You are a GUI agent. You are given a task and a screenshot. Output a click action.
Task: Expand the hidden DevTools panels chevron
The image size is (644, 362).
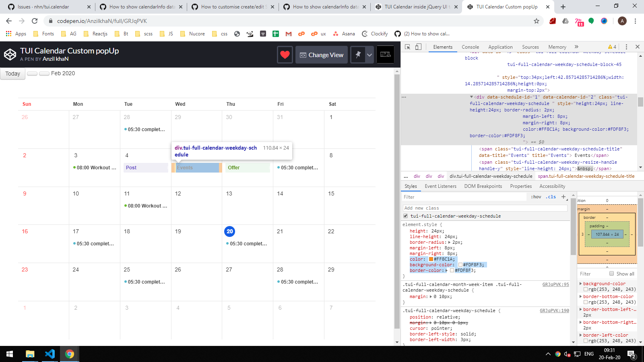click(577, 47)
